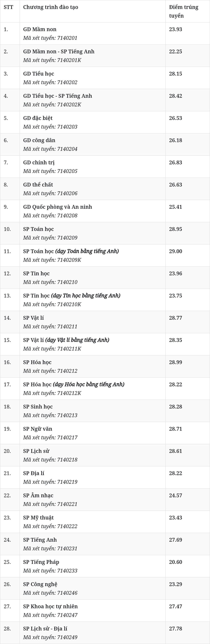Screen dimensions: 210x644
Task: Click the score 29.00 cell
Action: [176, 251]
